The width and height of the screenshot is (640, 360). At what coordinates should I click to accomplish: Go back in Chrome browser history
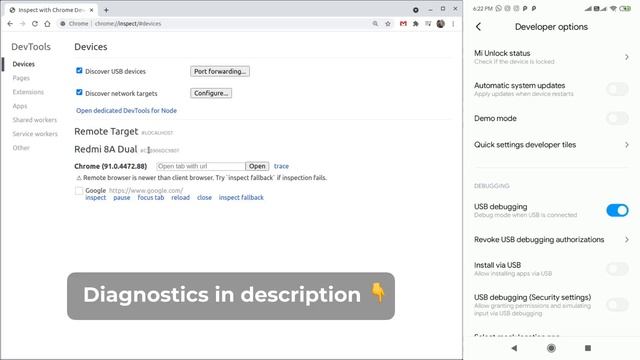coord(10,24)
